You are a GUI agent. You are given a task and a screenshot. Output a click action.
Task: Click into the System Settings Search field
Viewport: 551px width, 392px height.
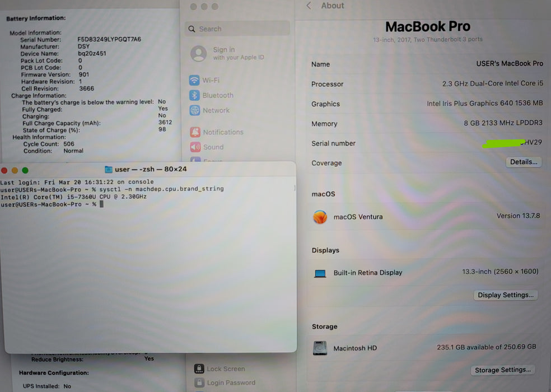pos(237,29)
